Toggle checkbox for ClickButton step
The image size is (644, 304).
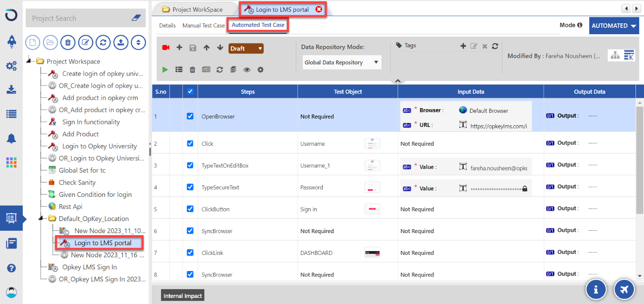coord(190,209)
